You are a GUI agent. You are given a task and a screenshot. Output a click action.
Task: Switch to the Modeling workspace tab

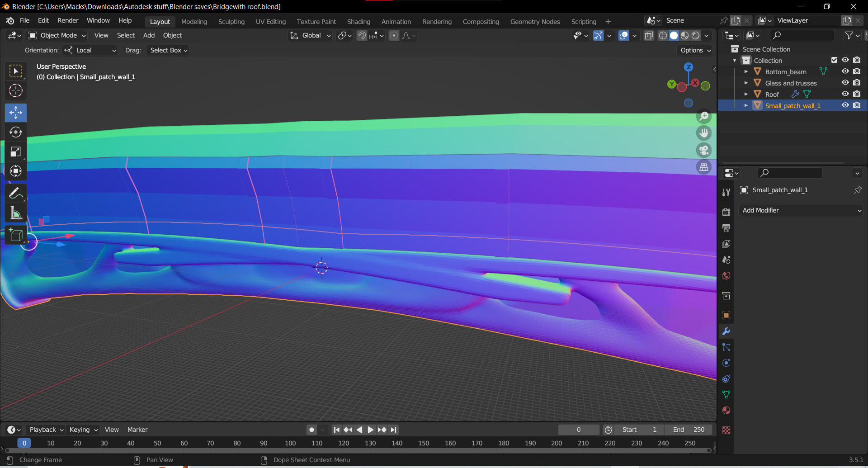tap(194, 22)
